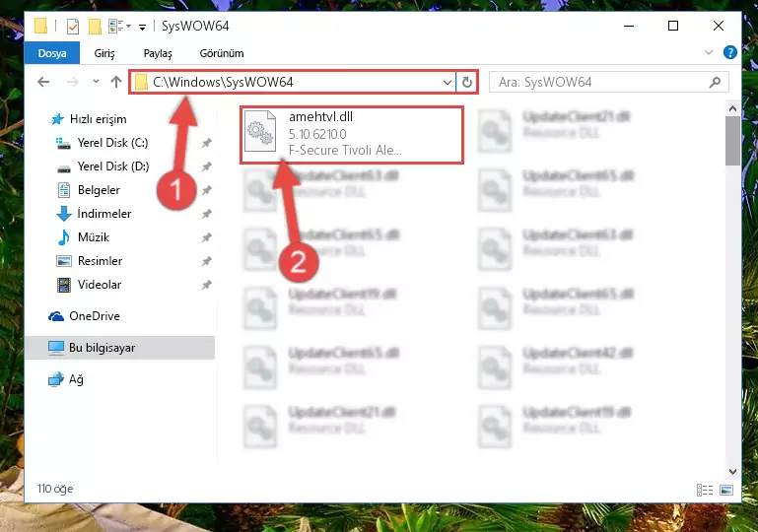The height and width of the screenshot is (532, 758).
Task: Switch to details view in status bar
Action: (705, 490)
